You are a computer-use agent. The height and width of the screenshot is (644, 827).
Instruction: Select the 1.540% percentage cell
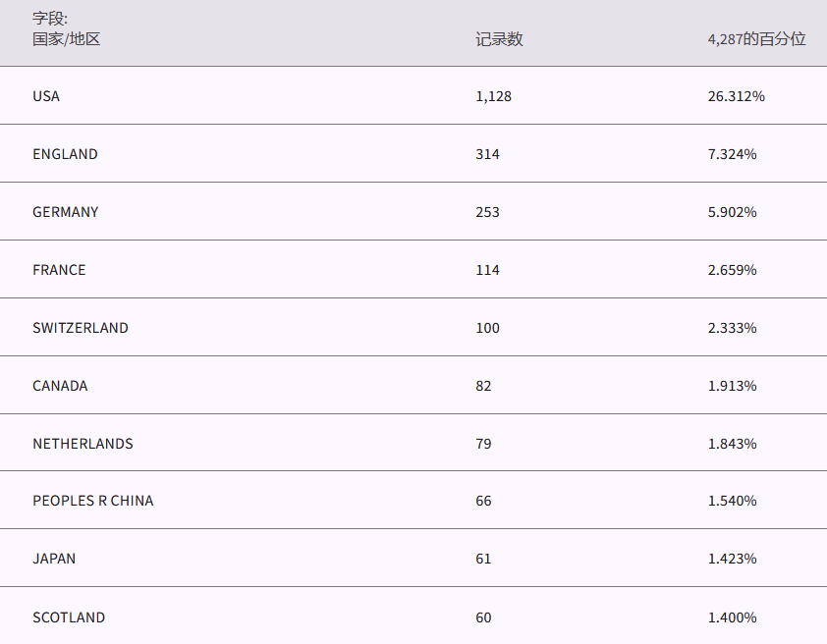click(x=732, y=501)
